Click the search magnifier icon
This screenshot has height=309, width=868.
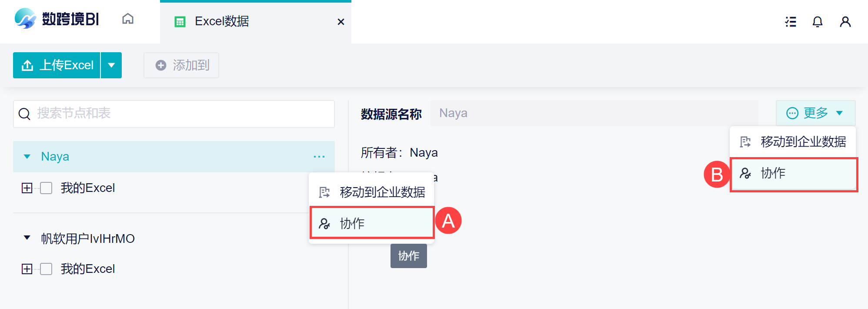click(x=24, y=114)
